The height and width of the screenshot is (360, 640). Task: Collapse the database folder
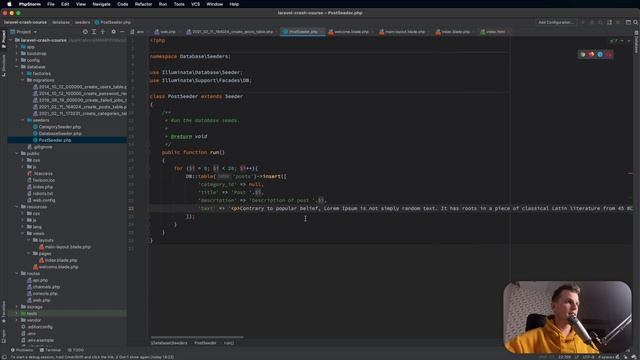(17, 67)
